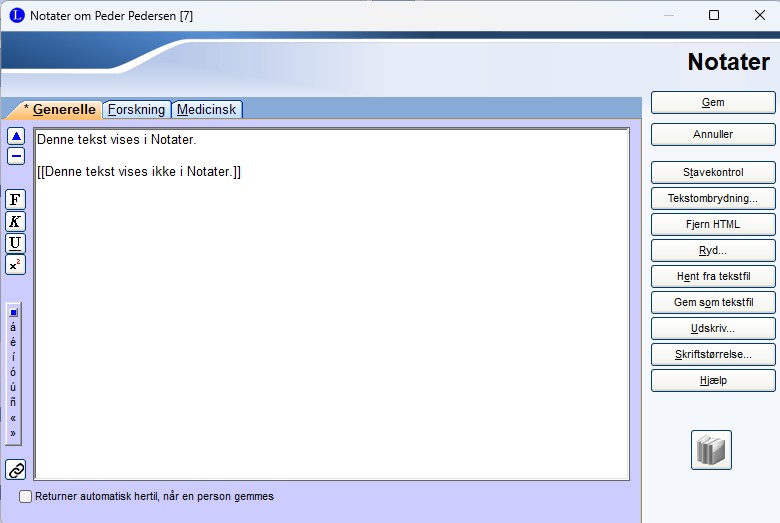Click the blue up-arrow triangle icon
The width and height of the screenshot is (780, 523).
pos(16,136)
